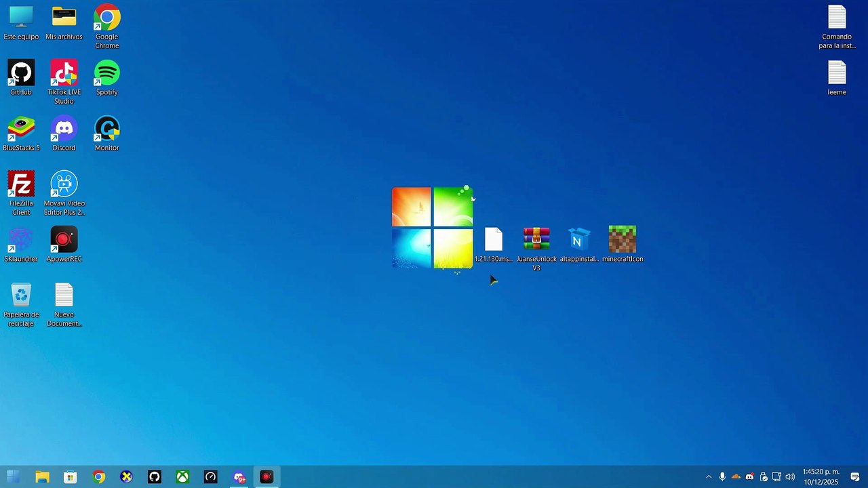Open the Xbox app from taskbar
The height and width of the screenshot is (488, 868).
[x=183, y=477]
